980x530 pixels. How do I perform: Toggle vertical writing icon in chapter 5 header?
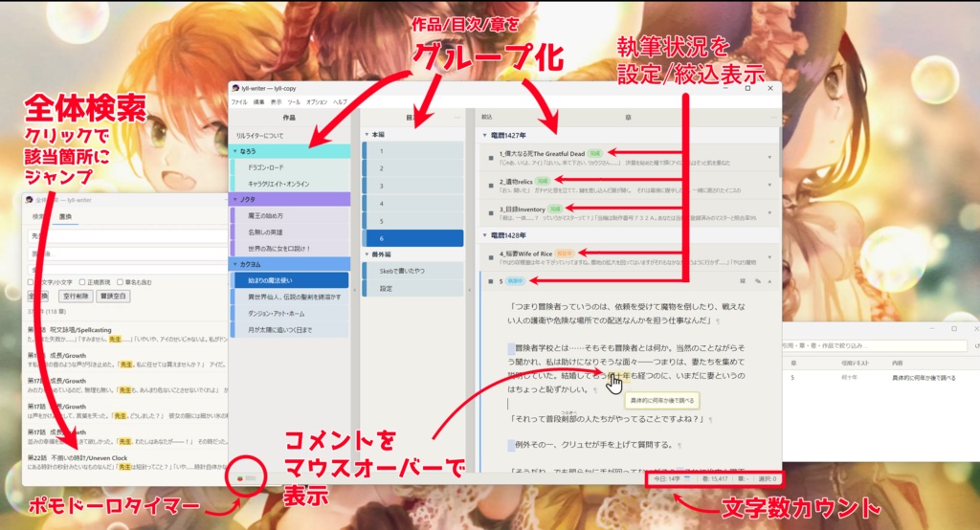click(743, 281)
